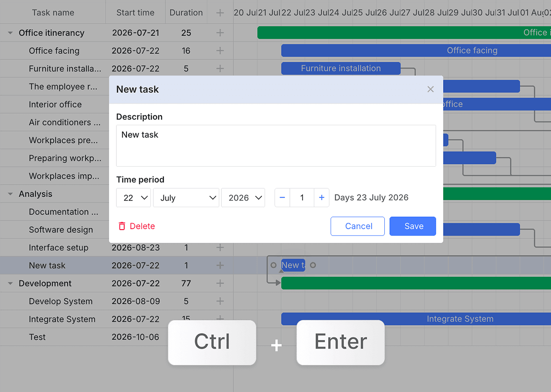Open the month dropdown showing July
The image size is (551, 392).
[x=186, y=198]
